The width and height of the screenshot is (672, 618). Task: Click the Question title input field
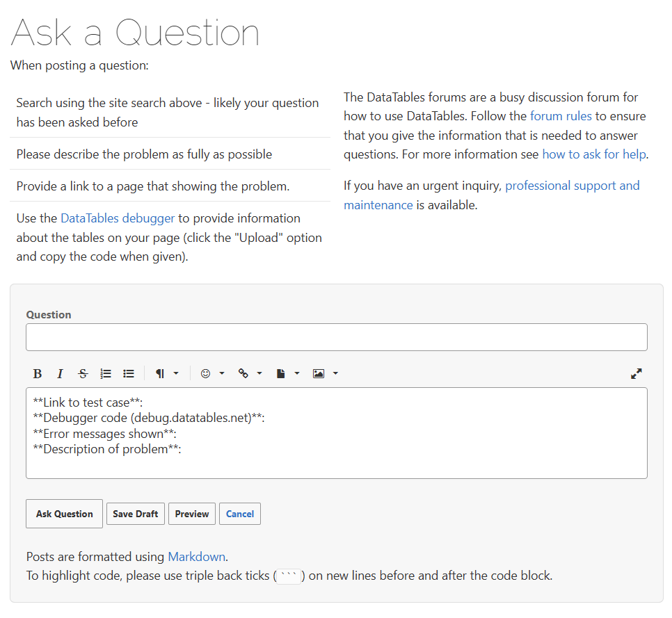[x=336, y=337]
